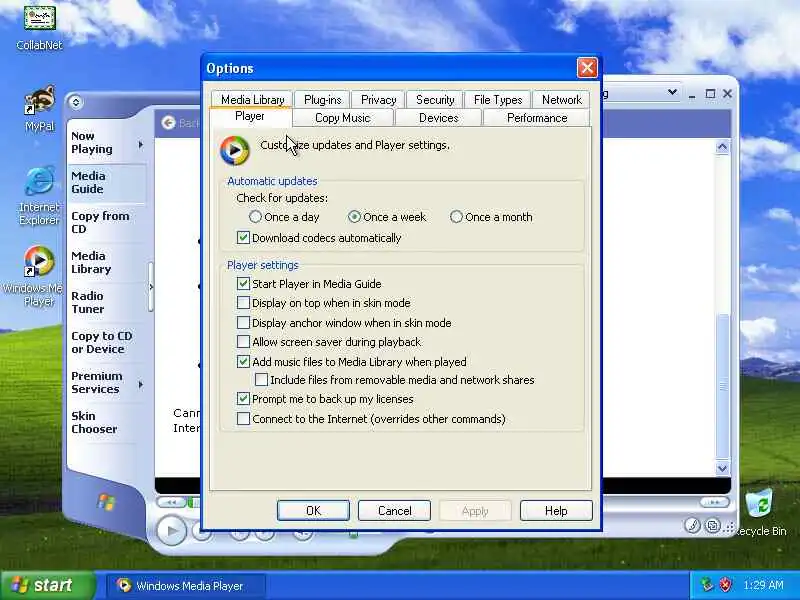Click the show/hide menu bar button in Media Player
The width and height of the screenshot is (800, 600).
point(76,102)
